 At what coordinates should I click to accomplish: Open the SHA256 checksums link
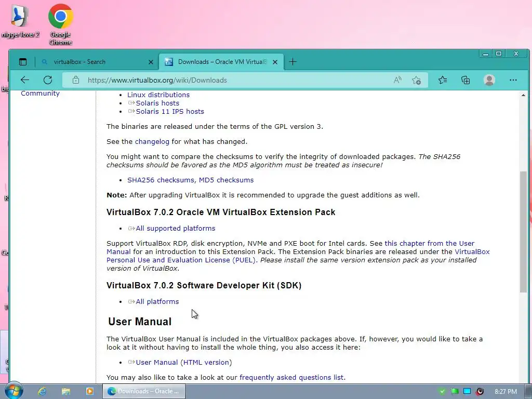(161, 180)
